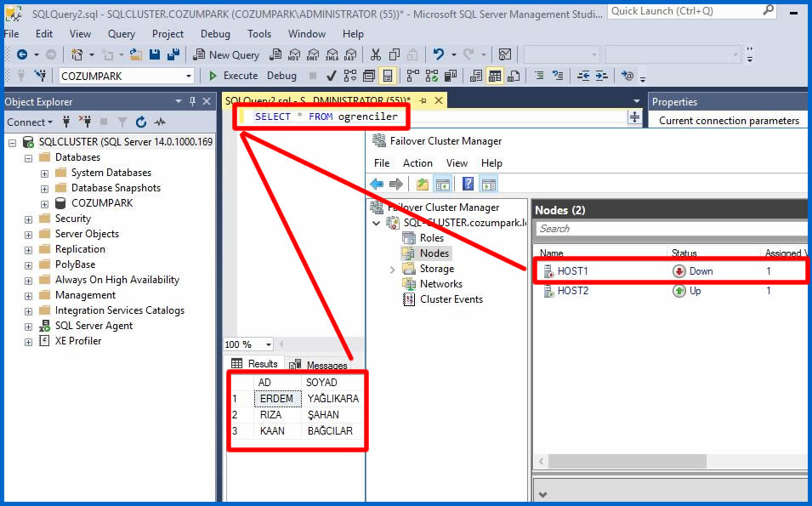Click the Parse query checkmark icon
The height and width of the screenshot is (506, 812).
[x=331, y=76]
